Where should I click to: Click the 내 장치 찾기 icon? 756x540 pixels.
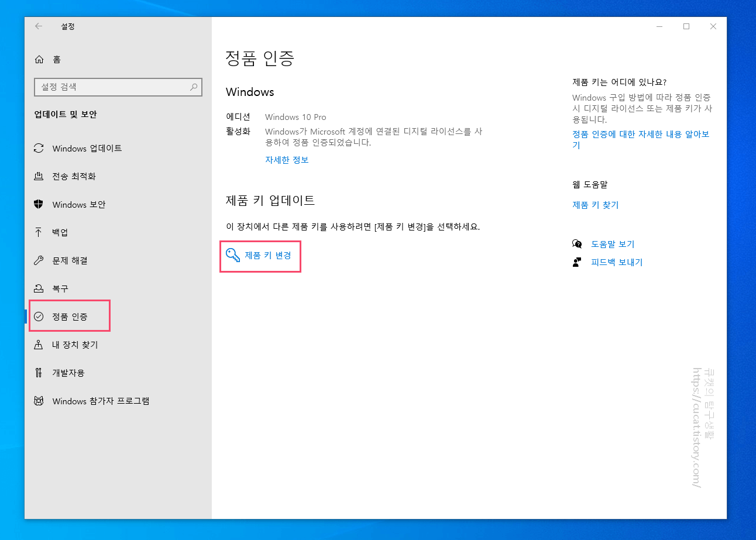pyautogui.click(x=39, y=345)
